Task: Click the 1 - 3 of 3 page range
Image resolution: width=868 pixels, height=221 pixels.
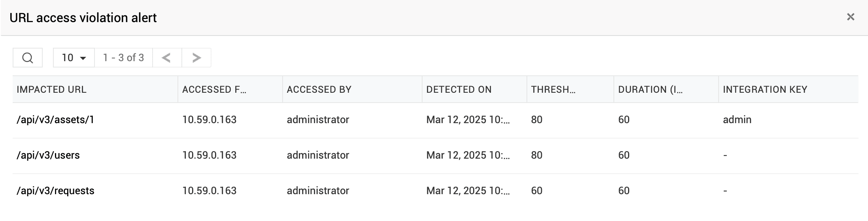Action: pyautogui.click(x=123, y=58)
